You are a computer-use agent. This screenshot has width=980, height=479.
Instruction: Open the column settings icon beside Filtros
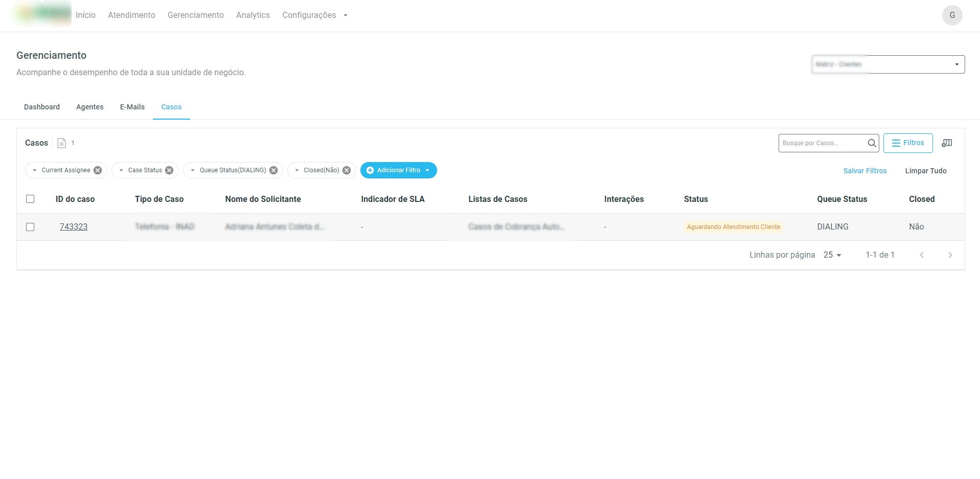tap(947, 143)
